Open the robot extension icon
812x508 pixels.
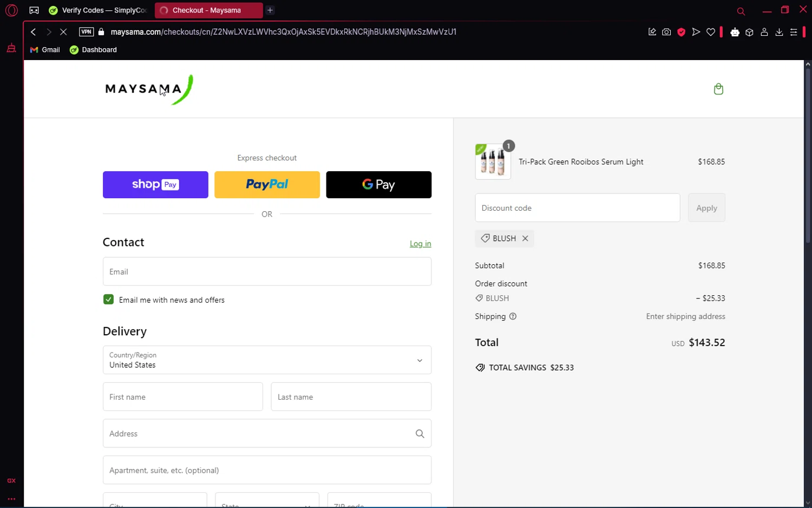point(735,32)
